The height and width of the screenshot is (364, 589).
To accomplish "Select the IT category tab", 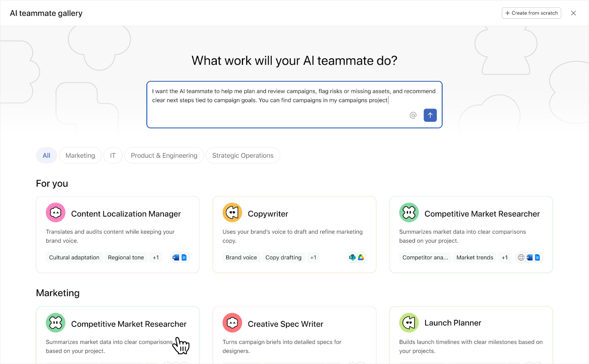I will [x=113, y=156].
